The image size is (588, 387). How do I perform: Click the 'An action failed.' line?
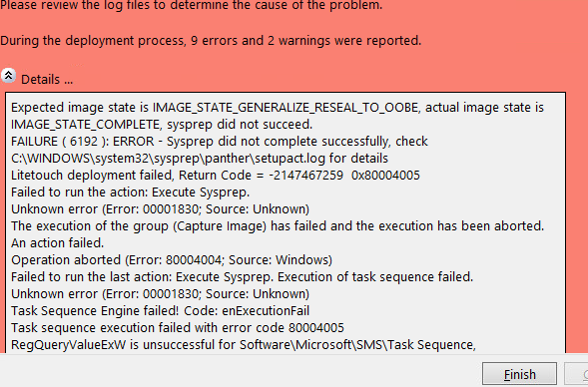[x=57, y=243]
